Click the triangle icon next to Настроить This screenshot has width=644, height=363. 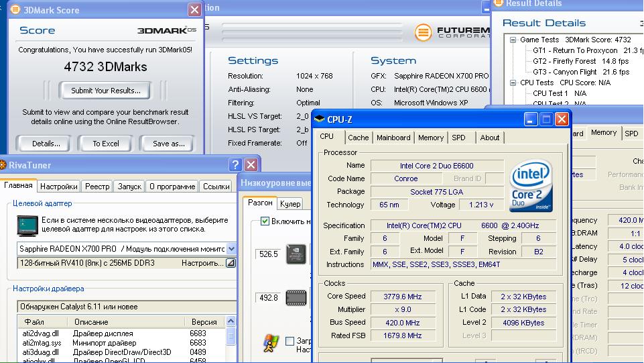point(231,263)
